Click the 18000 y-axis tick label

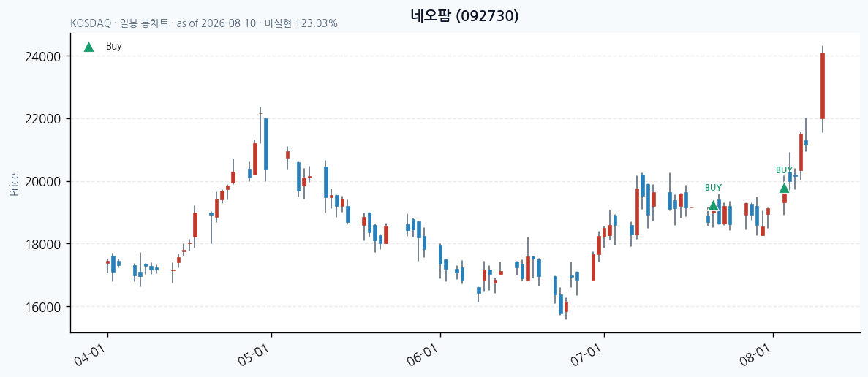(42, 244)
